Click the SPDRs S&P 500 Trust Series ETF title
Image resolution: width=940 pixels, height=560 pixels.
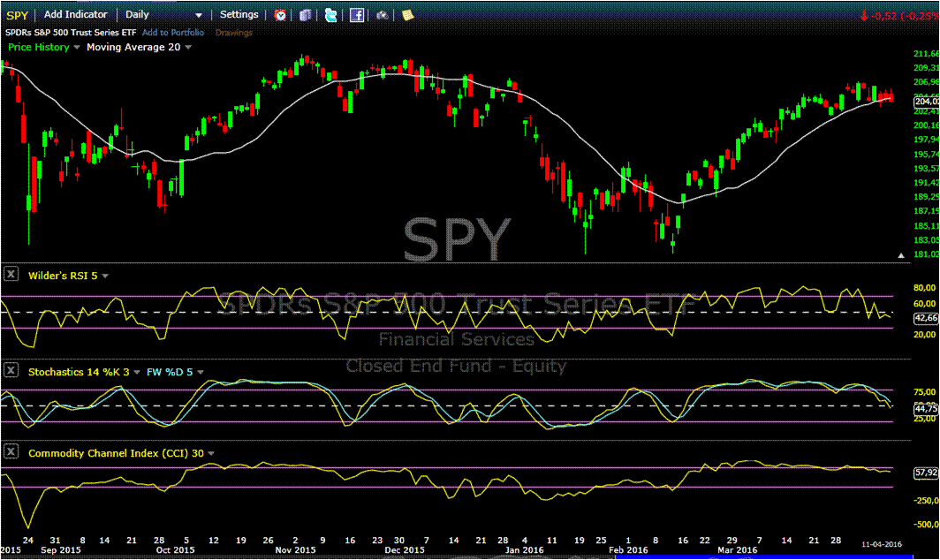pyautogui.click(x=71, y=33)
